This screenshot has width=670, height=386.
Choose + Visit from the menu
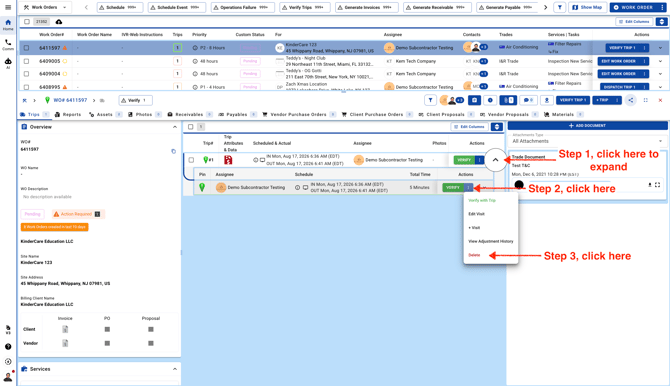pyautogui.click(x=474, y=228)
